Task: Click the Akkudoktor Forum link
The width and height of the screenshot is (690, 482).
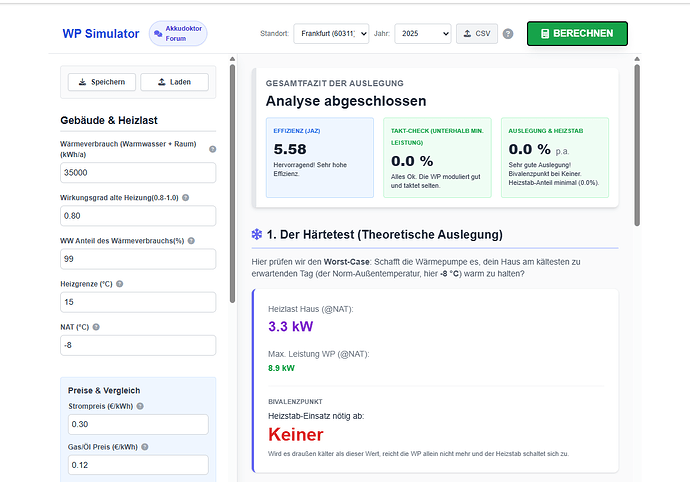Action: [178, 33]
